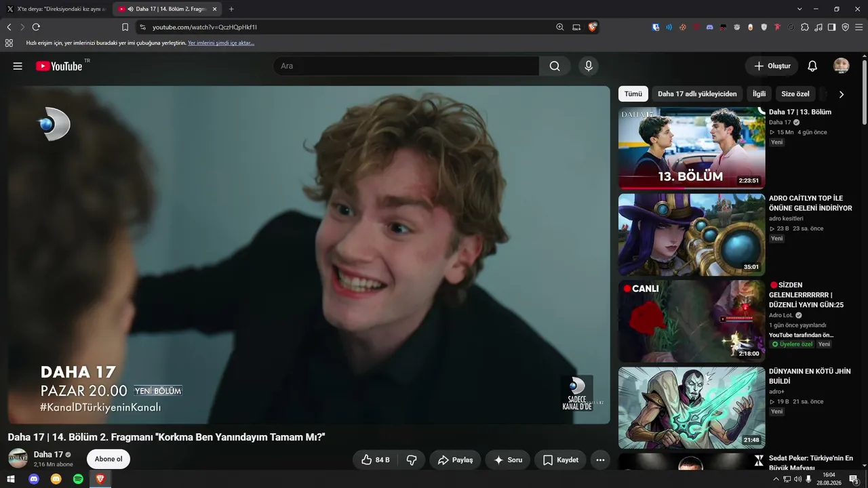Open the YouTube hamburger guide menu
The width and height of the screenshot is (868, 488).
coord(18,66)
